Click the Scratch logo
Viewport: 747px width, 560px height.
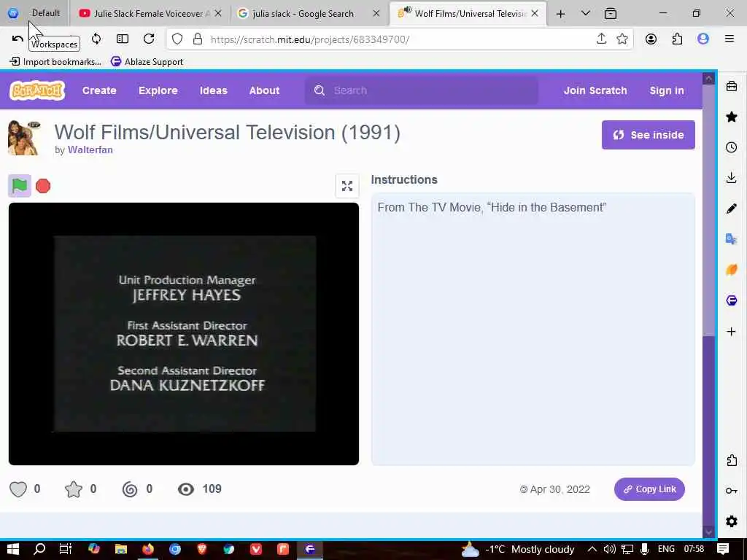[37, 90]
